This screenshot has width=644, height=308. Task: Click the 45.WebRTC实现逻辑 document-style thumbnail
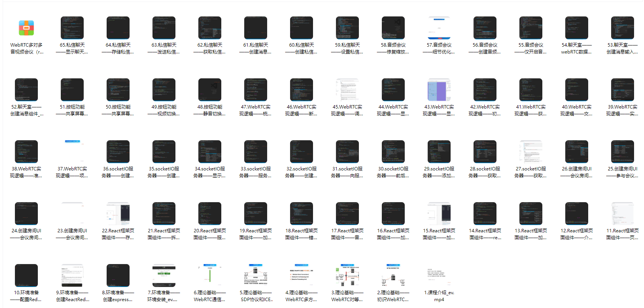point(347,90)
